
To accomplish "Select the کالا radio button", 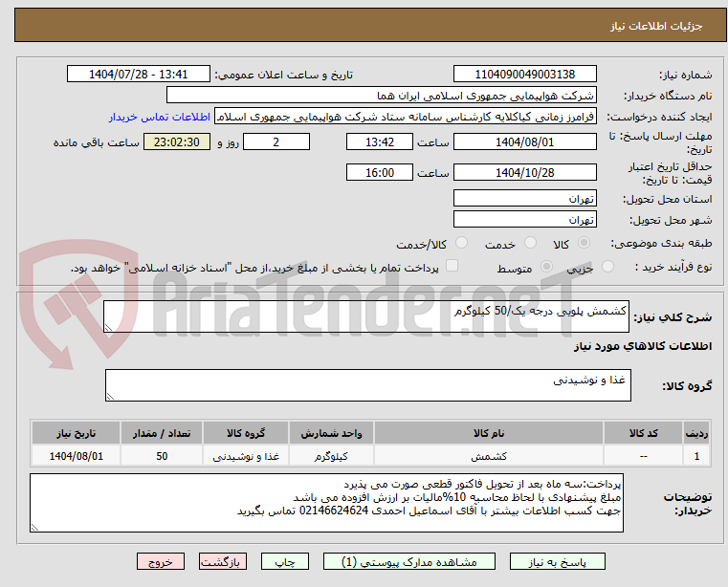I will tap(585, 243).
